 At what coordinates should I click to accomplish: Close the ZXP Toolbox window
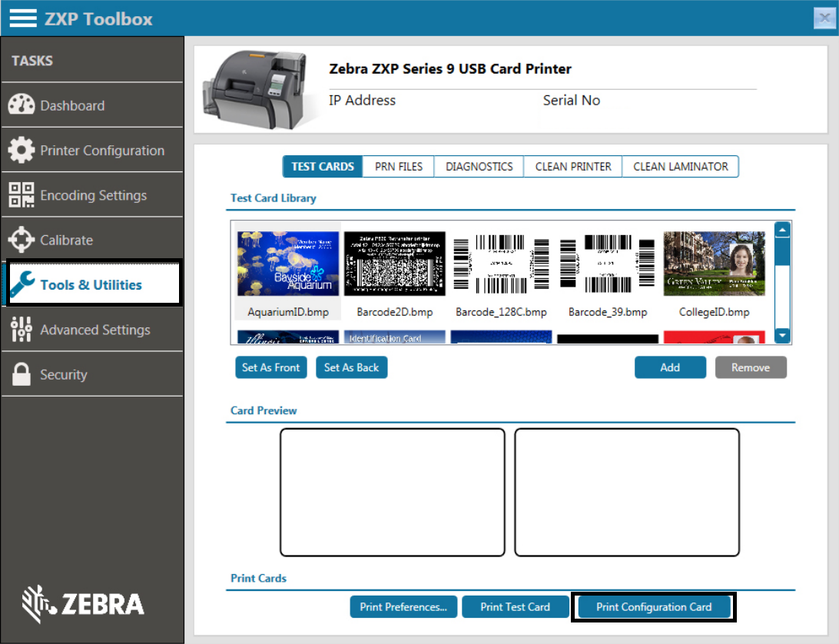tap(821, 18)
